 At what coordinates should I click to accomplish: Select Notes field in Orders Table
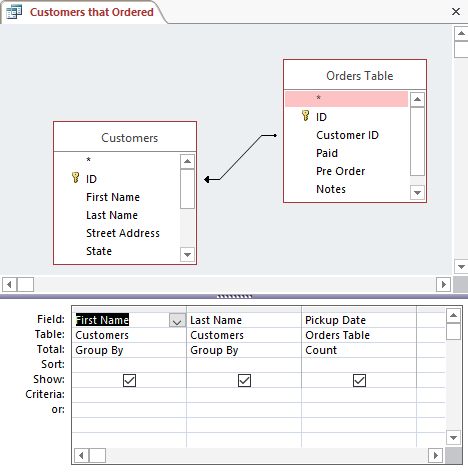346,189
